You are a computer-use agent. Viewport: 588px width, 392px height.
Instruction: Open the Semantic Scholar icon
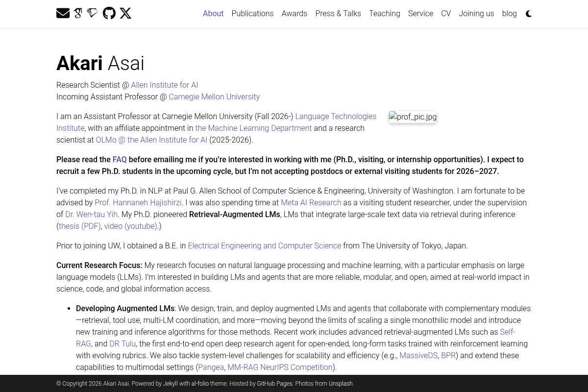[x=93, y=13]
